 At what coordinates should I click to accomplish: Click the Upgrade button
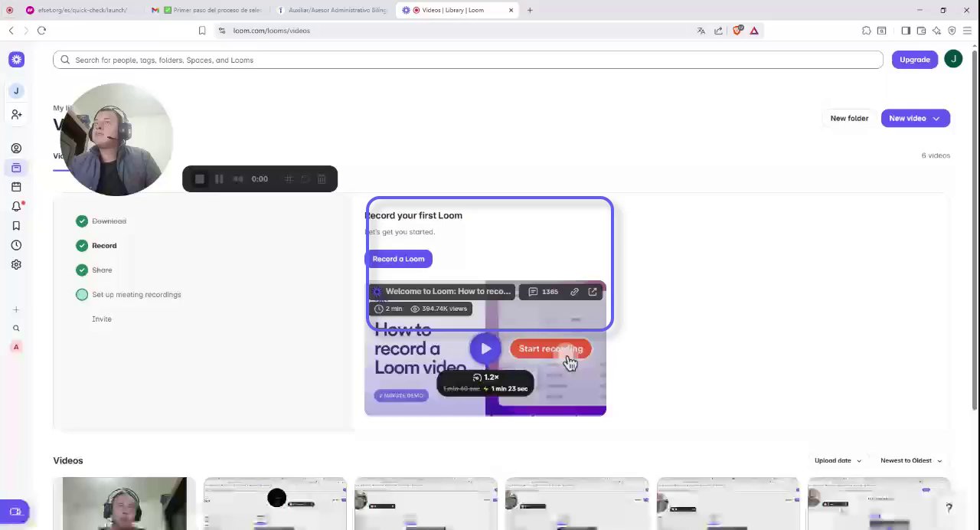click(x=915, y=60)
